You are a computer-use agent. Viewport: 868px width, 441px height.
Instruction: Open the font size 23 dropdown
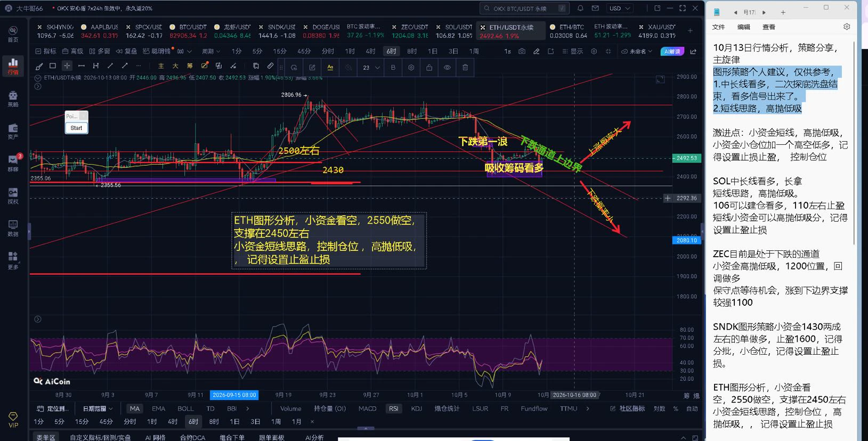click(371, 68)
